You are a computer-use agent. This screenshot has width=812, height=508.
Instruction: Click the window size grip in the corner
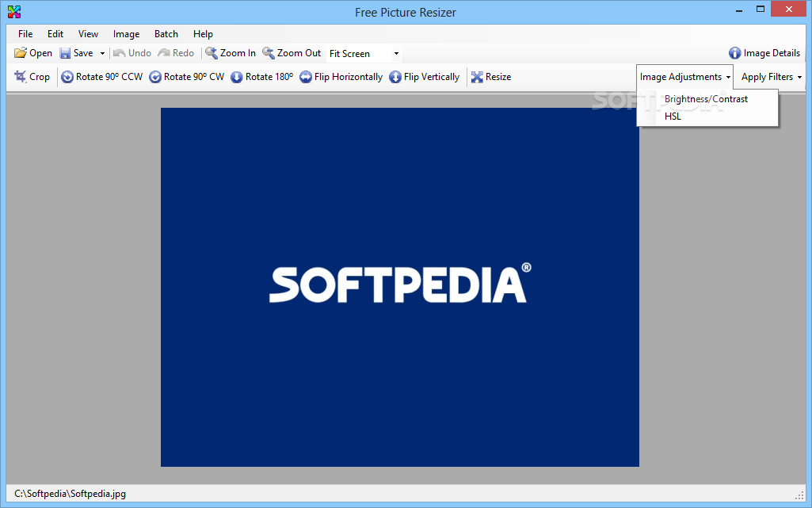[799, 495]
